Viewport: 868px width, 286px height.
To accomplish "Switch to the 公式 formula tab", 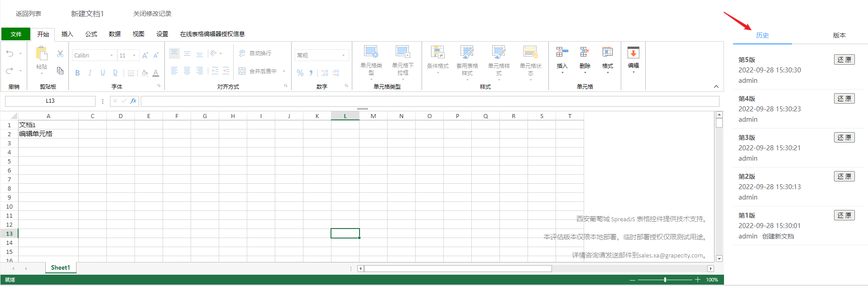I will pos(91,34).
